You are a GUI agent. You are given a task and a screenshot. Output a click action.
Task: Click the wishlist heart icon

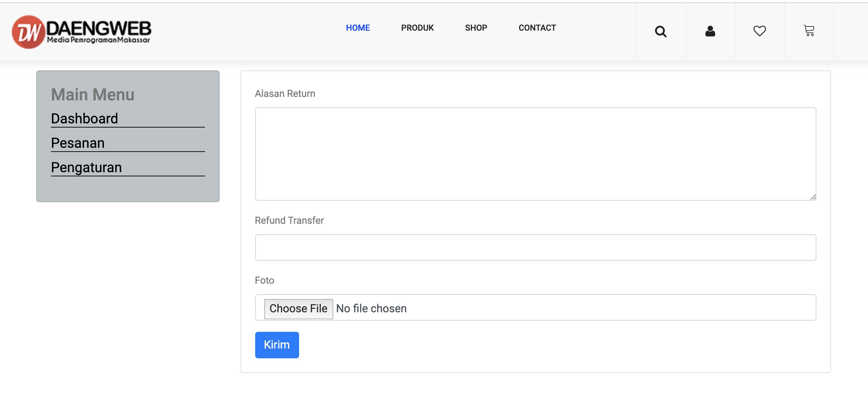[x=759, y=30]
